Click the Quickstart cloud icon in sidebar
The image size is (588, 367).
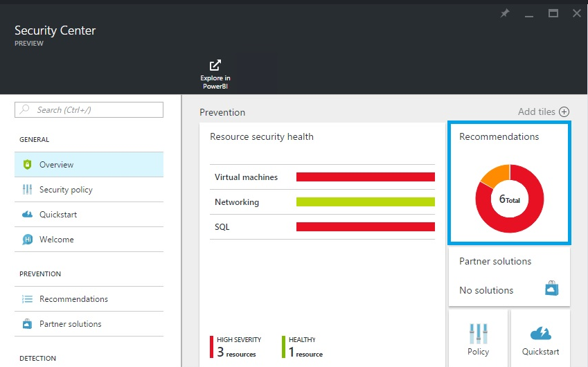(x=28, y=215)
